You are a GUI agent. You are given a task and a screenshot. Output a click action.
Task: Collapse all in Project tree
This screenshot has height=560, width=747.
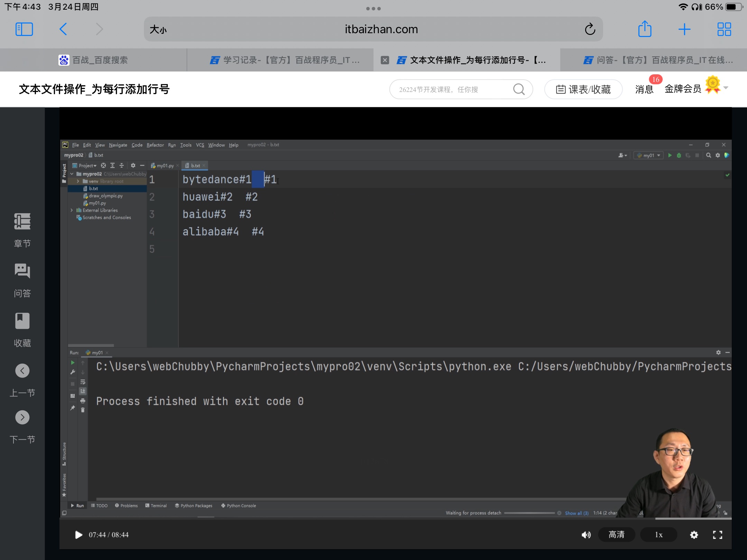pos(121,166)
